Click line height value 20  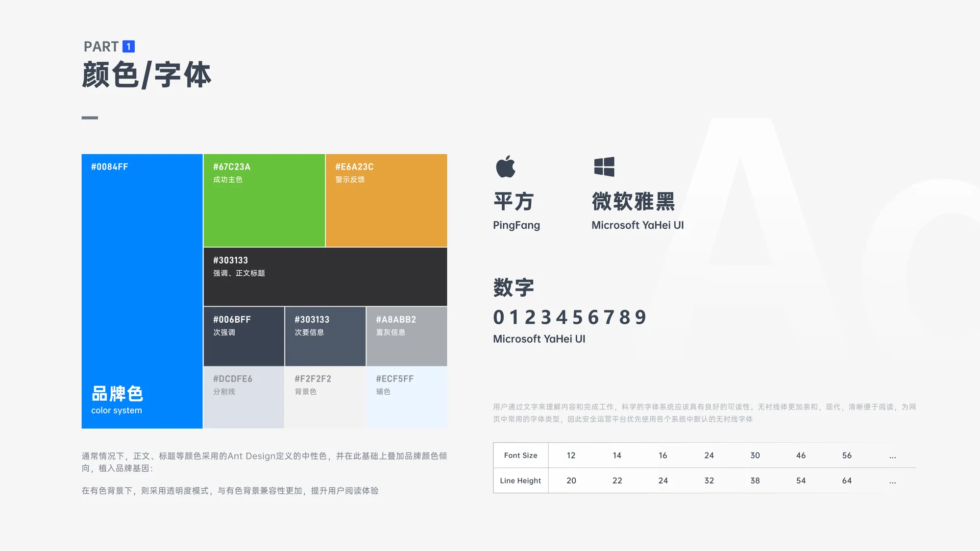[571, 481]
